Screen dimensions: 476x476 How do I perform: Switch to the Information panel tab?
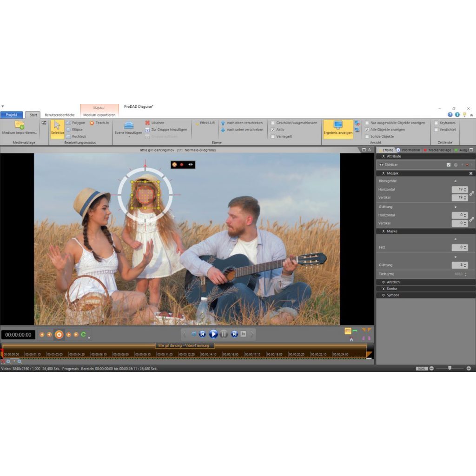(x=408, y=150)
